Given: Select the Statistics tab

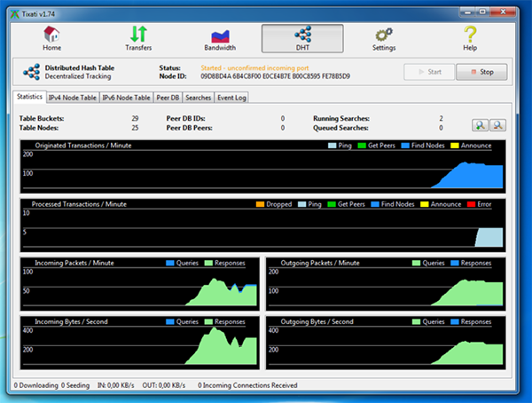Looking at the screenshot, I should (29, 97).
